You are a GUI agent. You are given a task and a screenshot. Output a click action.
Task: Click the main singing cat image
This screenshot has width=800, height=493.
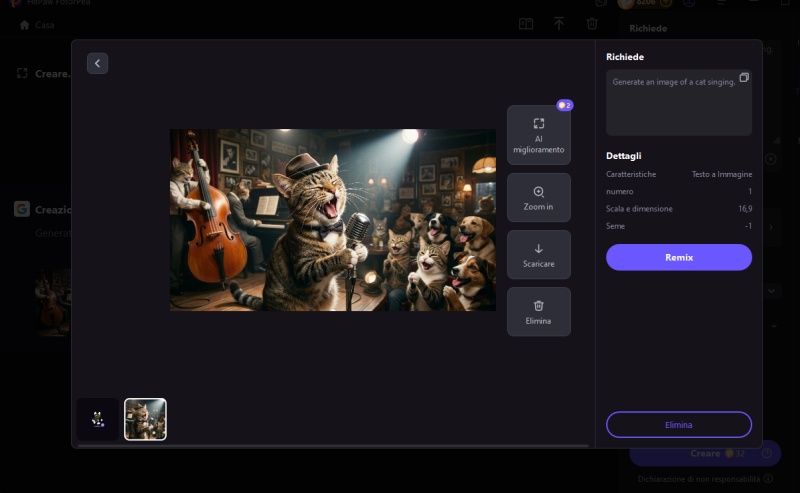pyautogui.click(x=332, y=219)
